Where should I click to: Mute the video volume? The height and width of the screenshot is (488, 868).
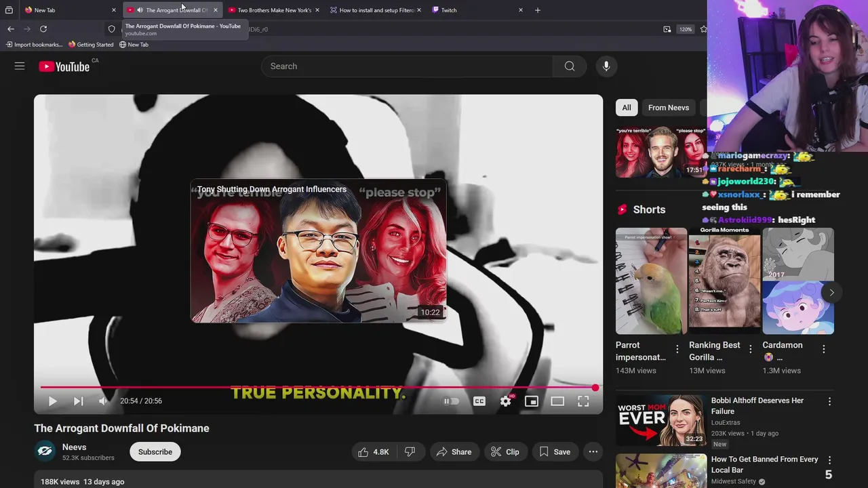point(103,401)
